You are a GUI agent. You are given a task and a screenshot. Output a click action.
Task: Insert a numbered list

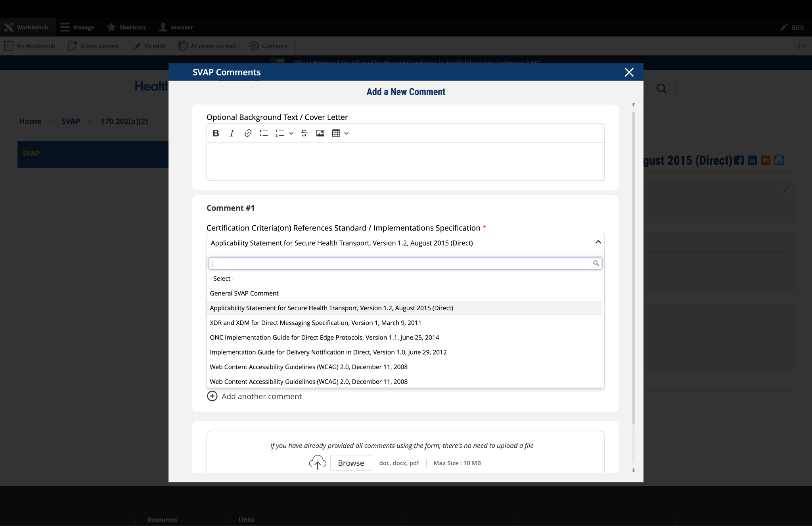pos(280,133)
